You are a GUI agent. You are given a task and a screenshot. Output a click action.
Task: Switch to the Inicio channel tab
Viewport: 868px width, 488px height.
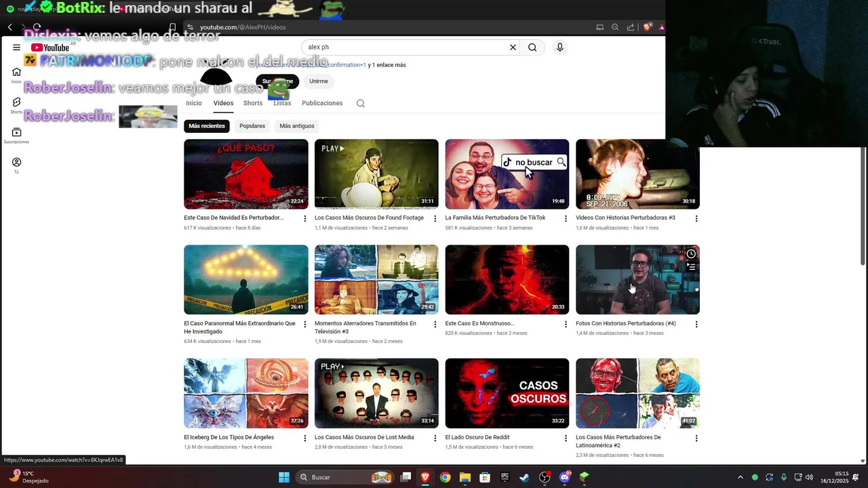(x=194, y=103)
